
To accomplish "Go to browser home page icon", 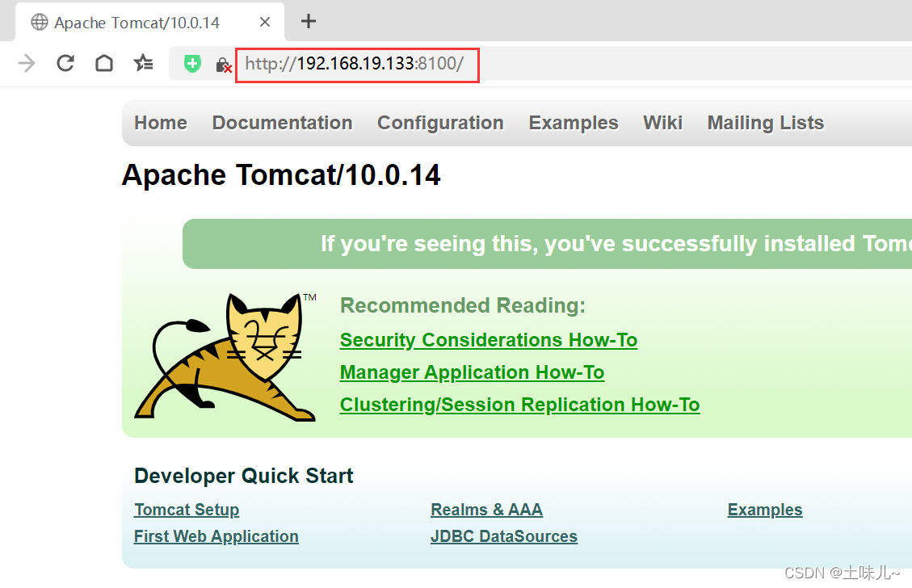I will [104, 63].
